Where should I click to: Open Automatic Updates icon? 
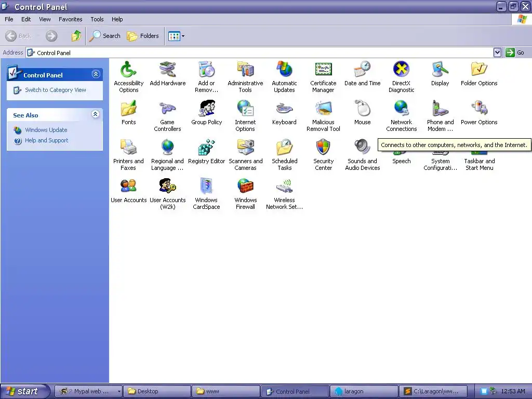(x=284, y=70)
